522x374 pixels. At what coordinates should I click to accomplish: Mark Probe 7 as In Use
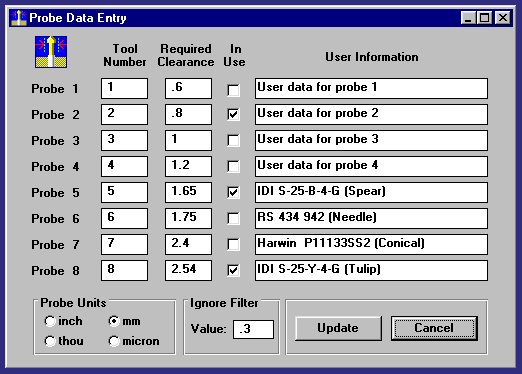[233, 244]
